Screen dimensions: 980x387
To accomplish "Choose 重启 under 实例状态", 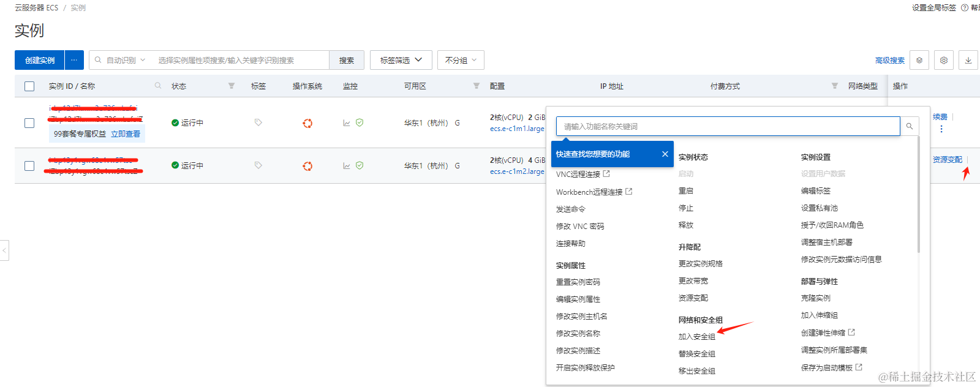I will tap(686, 191).
